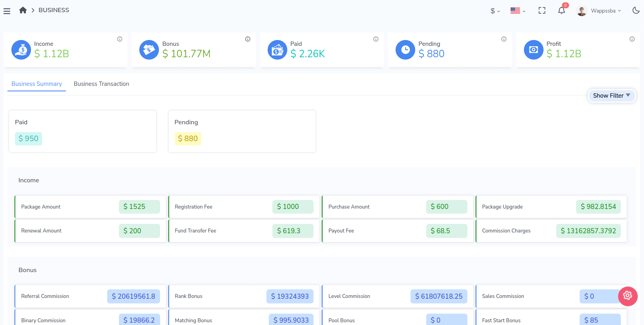Switch to dark mode moon icon
The height and width of the screenshot is (325, 644).
pos(636,10)
